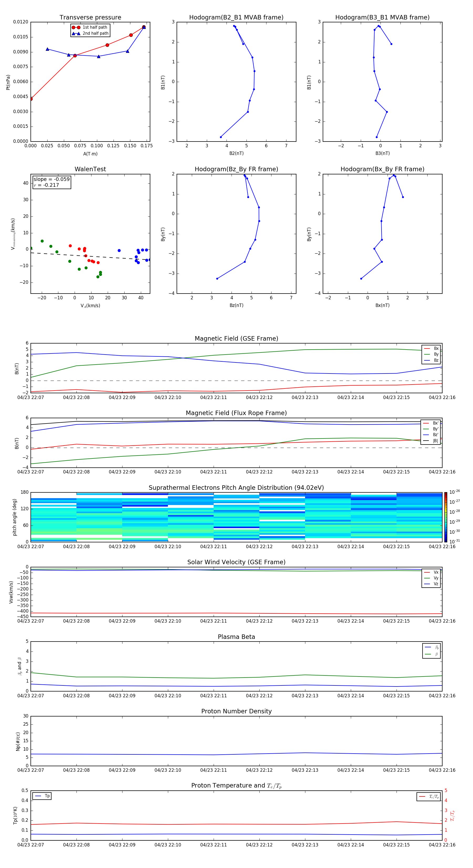Click the '10^-31' colorbar label
The image size is (473, 868).
[454, 542]
